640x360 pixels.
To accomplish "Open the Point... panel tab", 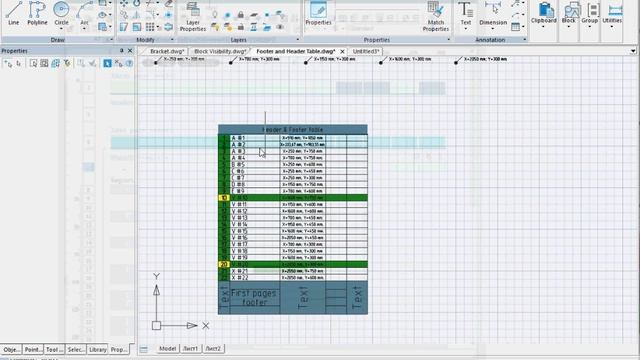I will pyautogui.click(x=33, y=350).
